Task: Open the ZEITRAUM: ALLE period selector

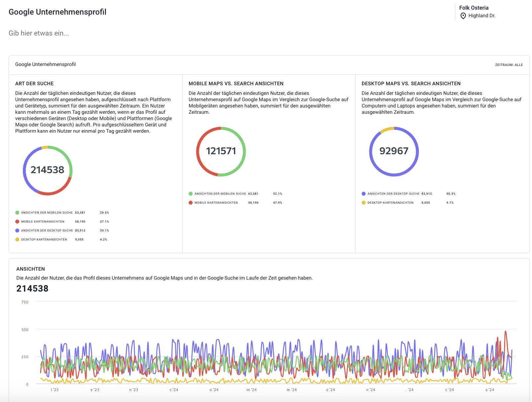Action: click(x=509, y=65)
